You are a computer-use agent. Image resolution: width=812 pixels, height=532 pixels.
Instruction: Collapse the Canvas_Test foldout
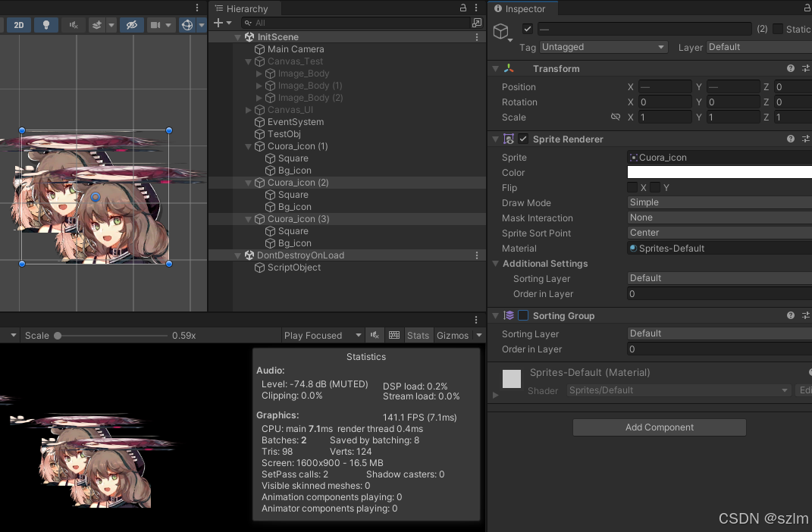pyautogui.click(x=248, y=61)
